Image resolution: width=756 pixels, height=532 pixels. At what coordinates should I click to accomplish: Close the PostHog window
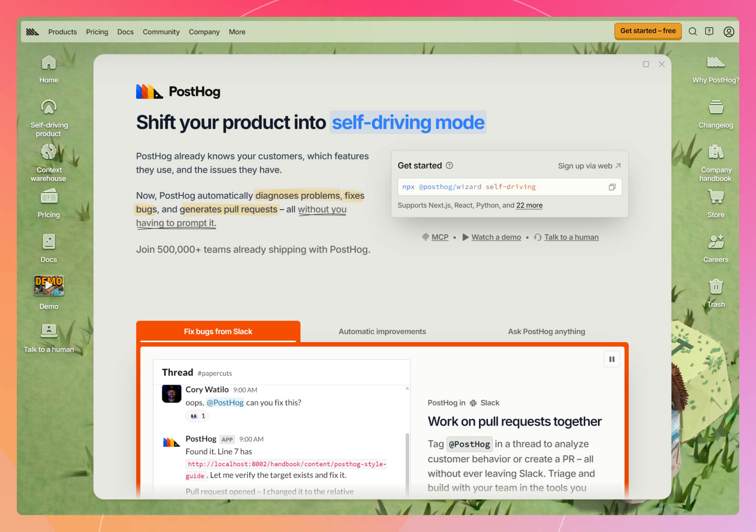tap(661, 64)
